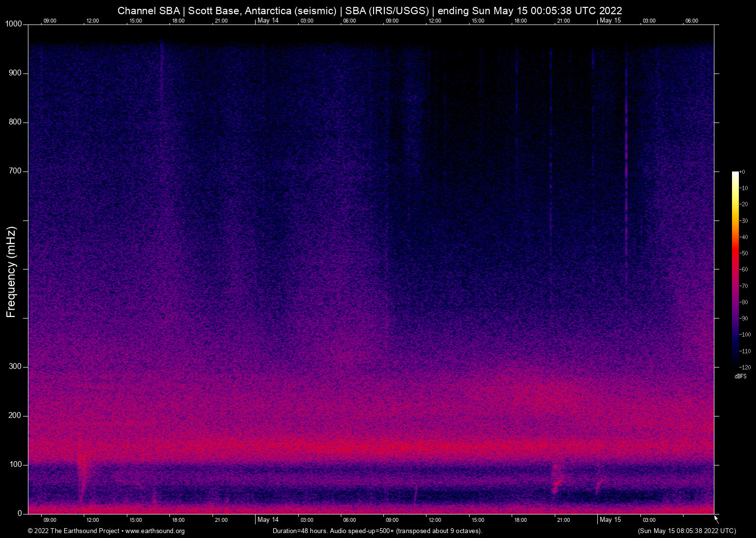
Task: Click rightmost 06:00 label on top time axis
Action: click(691, 21)
